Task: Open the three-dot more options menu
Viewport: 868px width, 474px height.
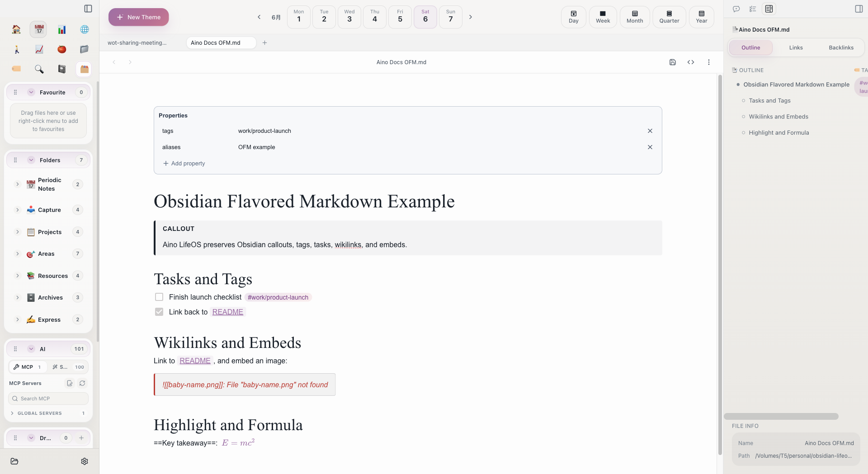Action: [x=709, y=62]
